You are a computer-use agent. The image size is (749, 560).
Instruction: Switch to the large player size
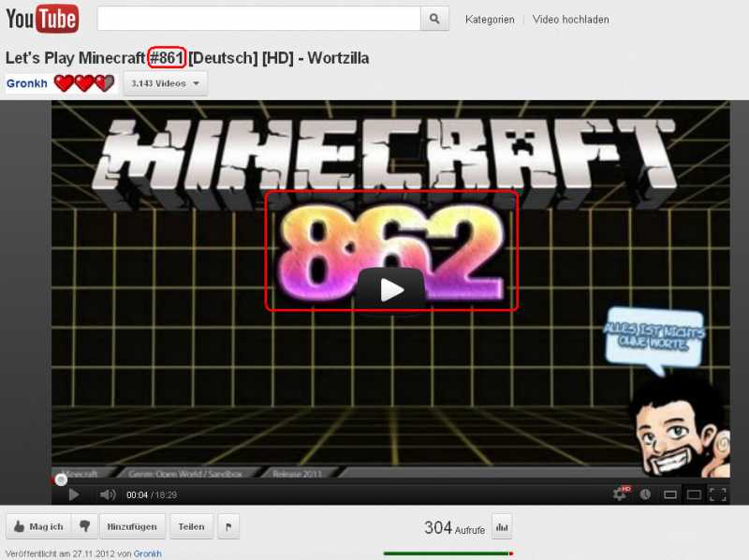tap(694, 494)
